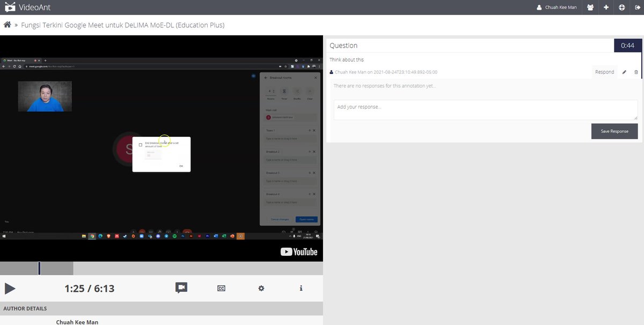The width and height of the screenshot is (644, 325).
Task: Delete the Question annotation with trash icon
Action: [636, 72]
